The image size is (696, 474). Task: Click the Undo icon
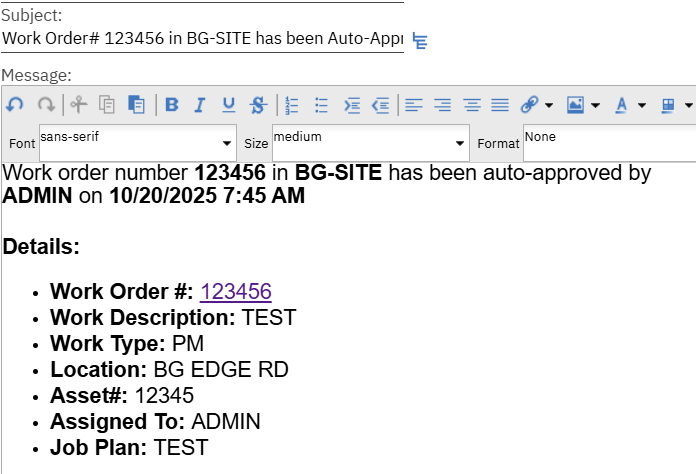click(x=14, y=104)
